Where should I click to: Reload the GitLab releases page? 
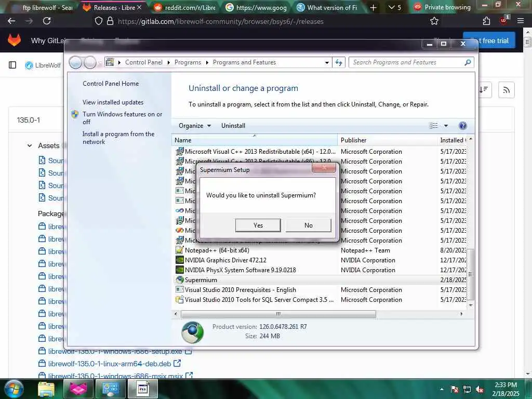47,21
